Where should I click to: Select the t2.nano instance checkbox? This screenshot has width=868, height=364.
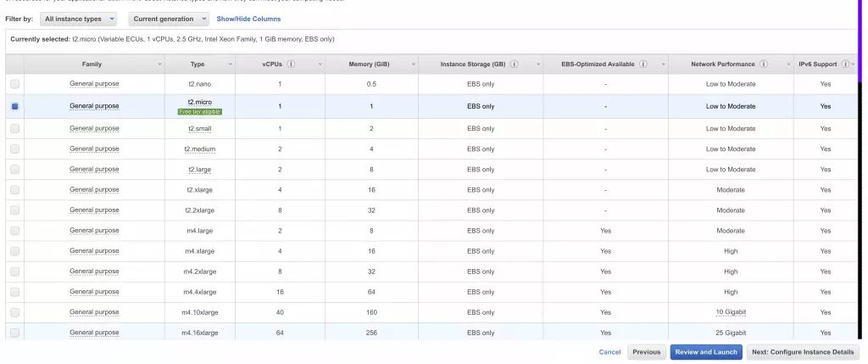[x=14, y=84]
